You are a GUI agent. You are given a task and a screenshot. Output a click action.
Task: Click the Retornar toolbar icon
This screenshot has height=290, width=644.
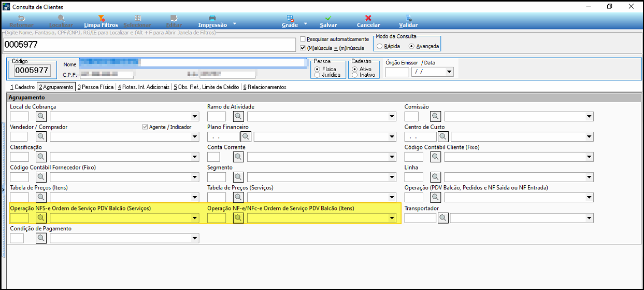[21, 21]
